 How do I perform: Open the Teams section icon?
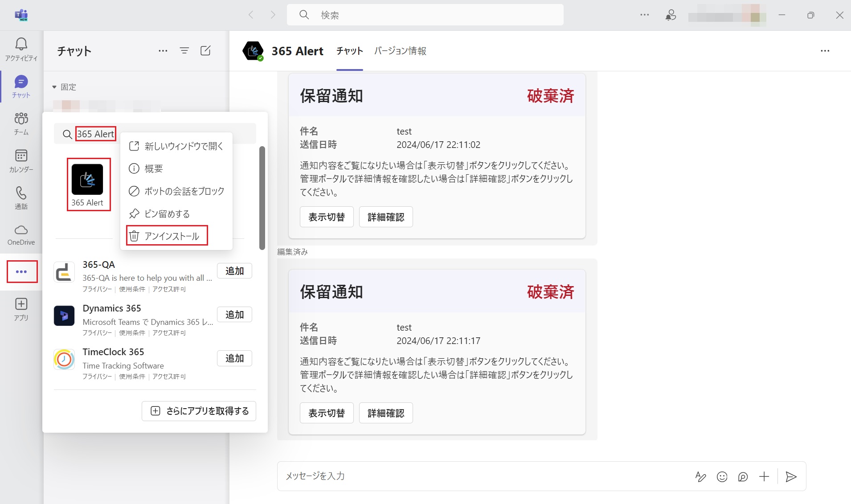21,123
